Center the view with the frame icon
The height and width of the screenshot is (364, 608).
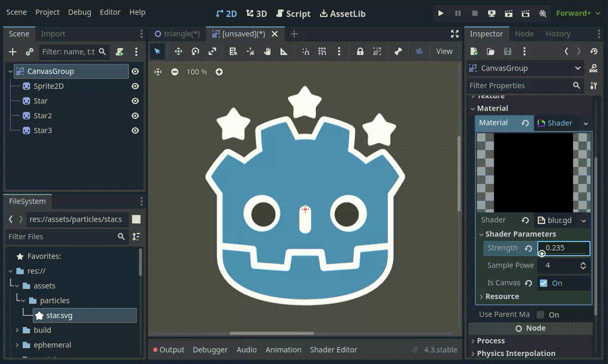pyautogui.click(x=158, y=72)
